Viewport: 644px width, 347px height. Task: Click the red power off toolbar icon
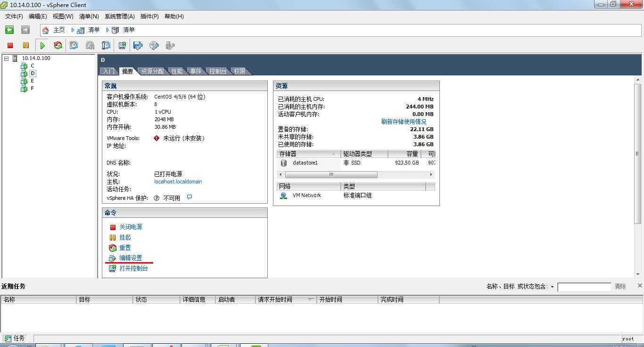point(10,45)
